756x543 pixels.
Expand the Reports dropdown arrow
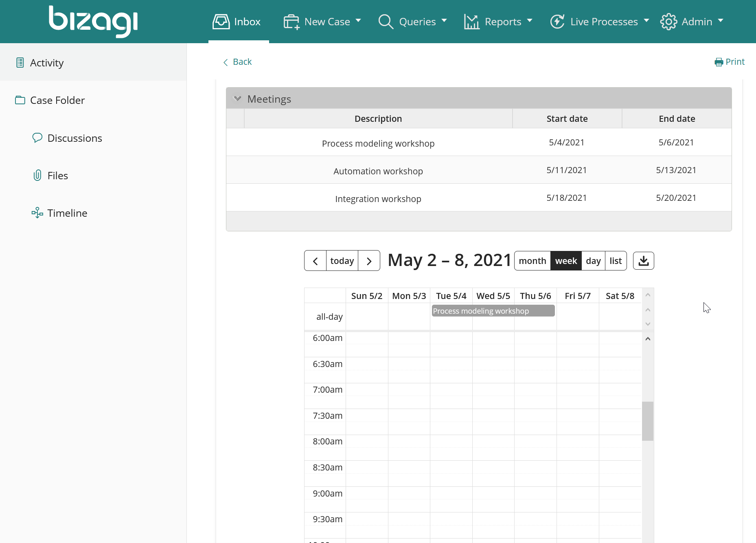[x=530, y=20]
